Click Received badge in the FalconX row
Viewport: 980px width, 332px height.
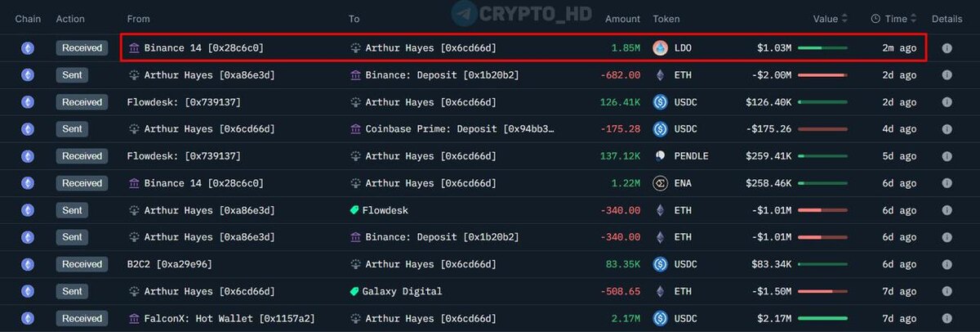click(82, 318)
